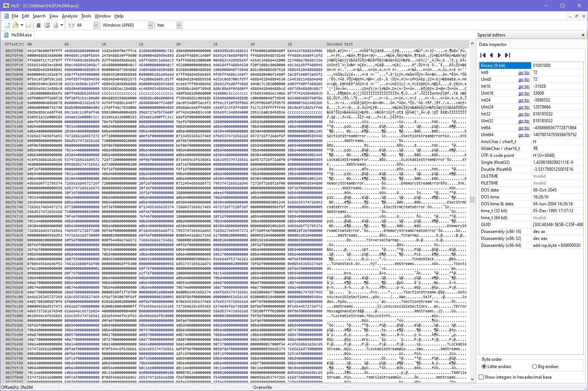588x391 pixels.
Task: Enable Show integers in hexadecimal base
Action: [x=515, y=377]
